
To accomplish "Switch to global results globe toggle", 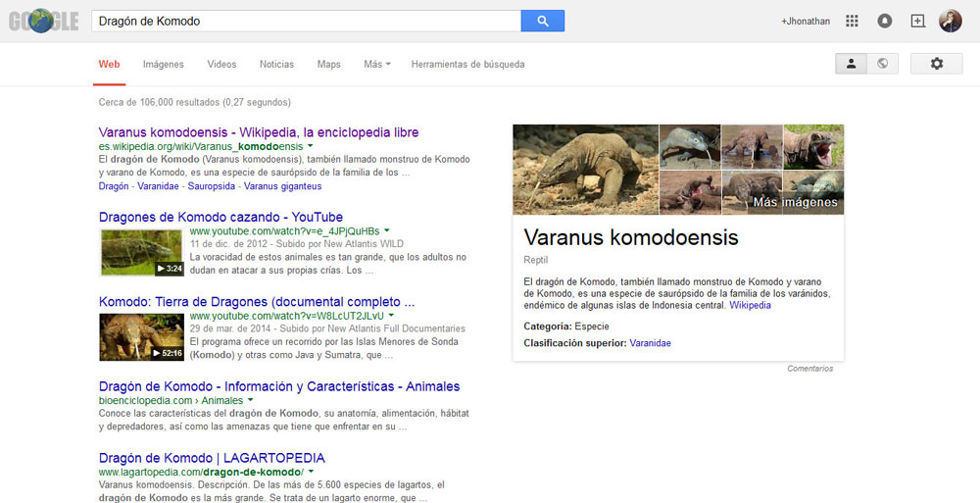I will tap(882, 64).
